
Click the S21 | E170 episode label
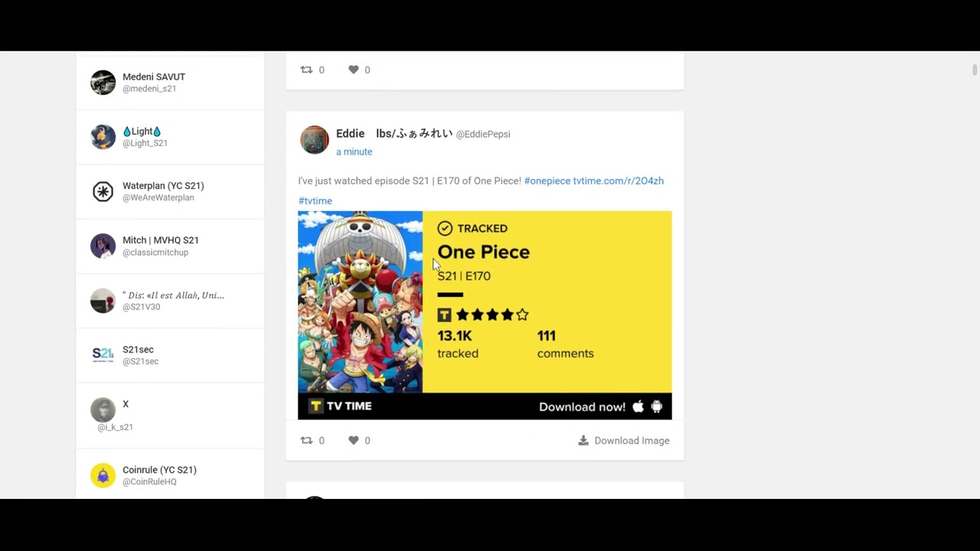pyautogui.click(x=464, y=276)
